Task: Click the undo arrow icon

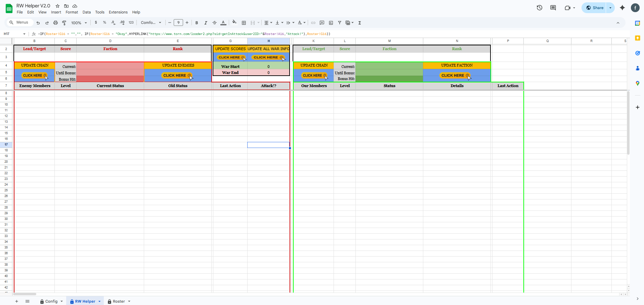Action: click(38, 23)
